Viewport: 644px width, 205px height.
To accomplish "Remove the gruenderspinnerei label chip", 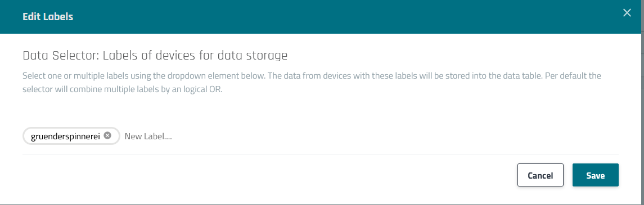I will coord(107,136).
